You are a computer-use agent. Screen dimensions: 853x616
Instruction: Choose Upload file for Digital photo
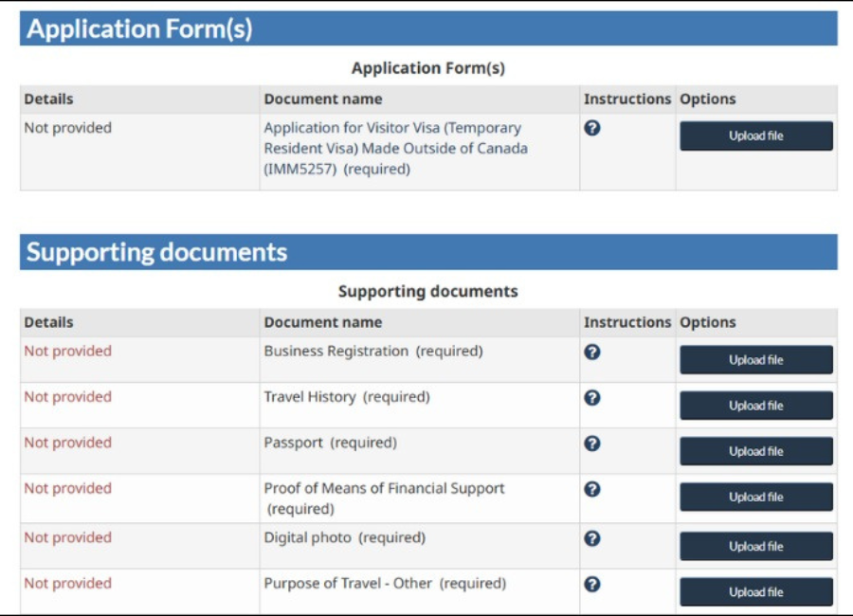755,546
